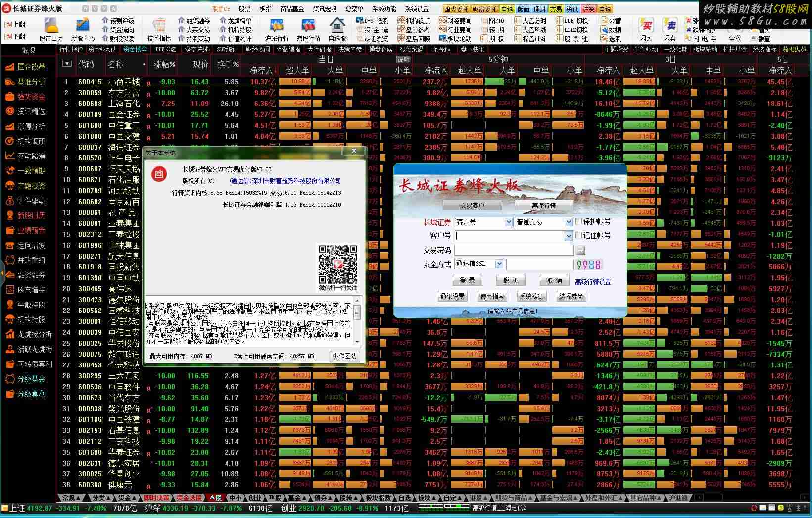The height and width of the screenshot is (518, 812).
Task: Open 港股行情 Hong Kong quotes icon
Action: pos(308,29)
